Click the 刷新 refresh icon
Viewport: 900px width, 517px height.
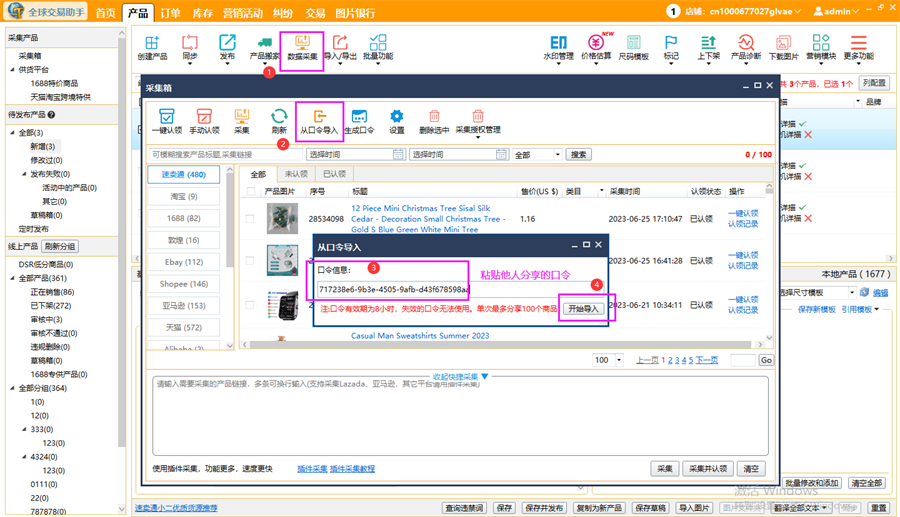click(x=279, y=121)
